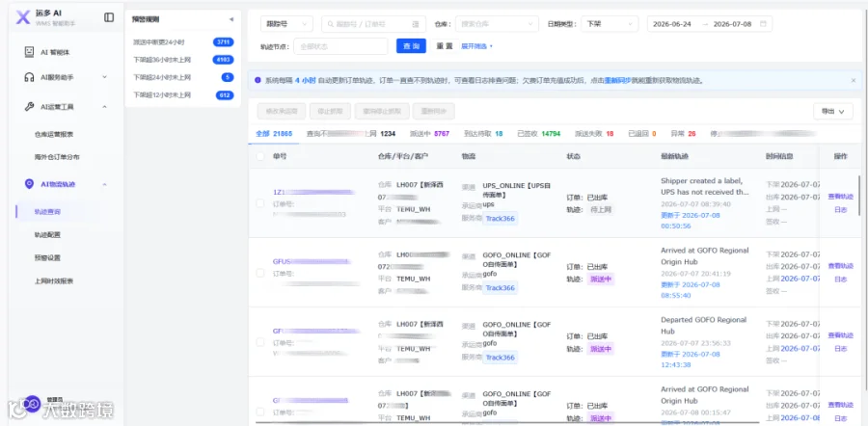This screenshot has height=426, width=868.
Task: Open the 预警设置 sidebar item
Action: (x=47, y=257)
